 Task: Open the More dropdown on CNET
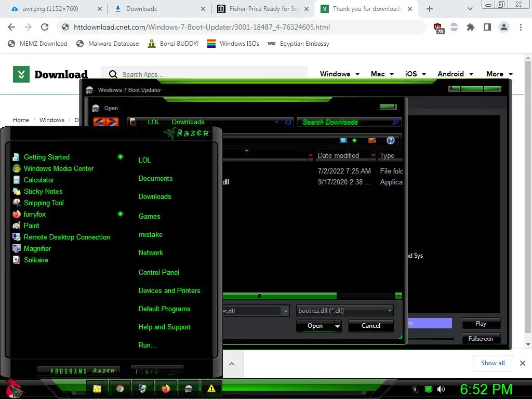pyautogui.click(x=499, y=74)
